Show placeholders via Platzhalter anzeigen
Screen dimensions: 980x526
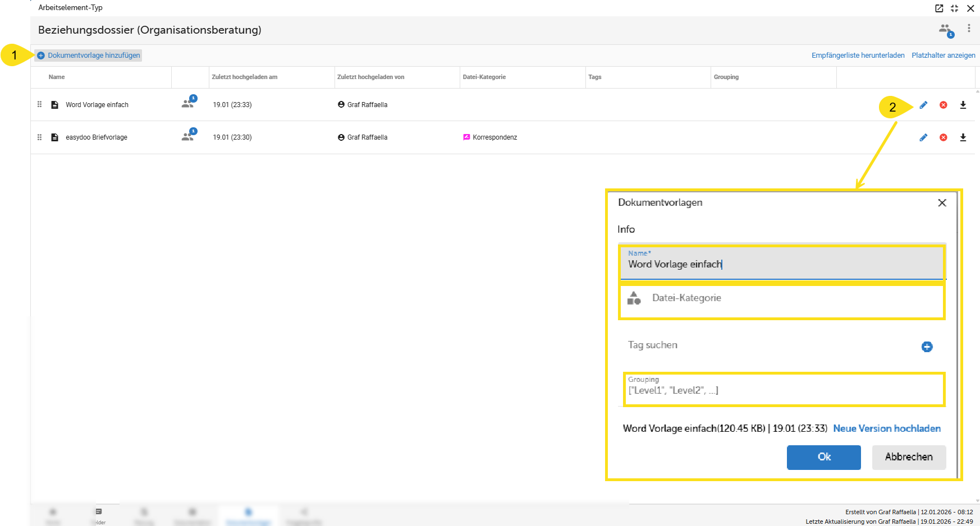click(x=943, y=56)
